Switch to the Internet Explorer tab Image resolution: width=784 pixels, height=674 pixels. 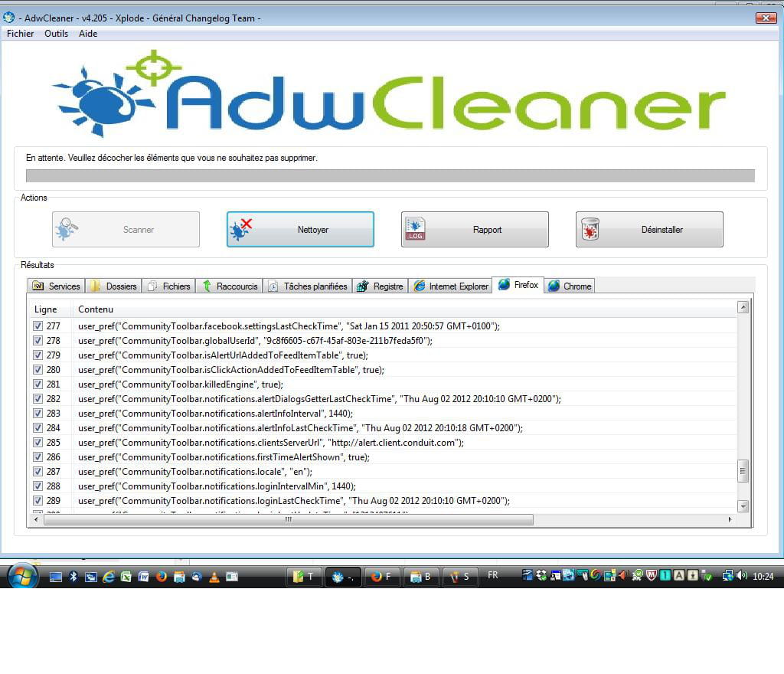click(x=450, y=286)
